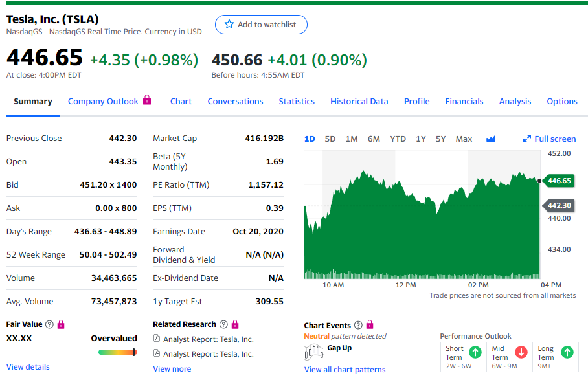Click the star icon in Add to watchlist
The image size is (588, 380).
point(229,25)
